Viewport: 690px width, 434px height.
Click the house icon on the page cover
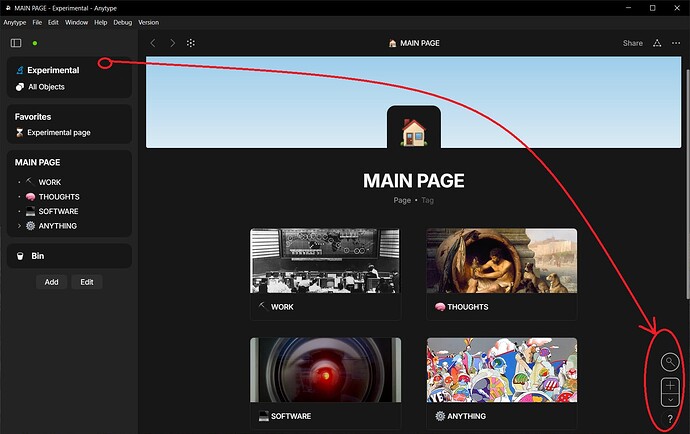[414, 132]
